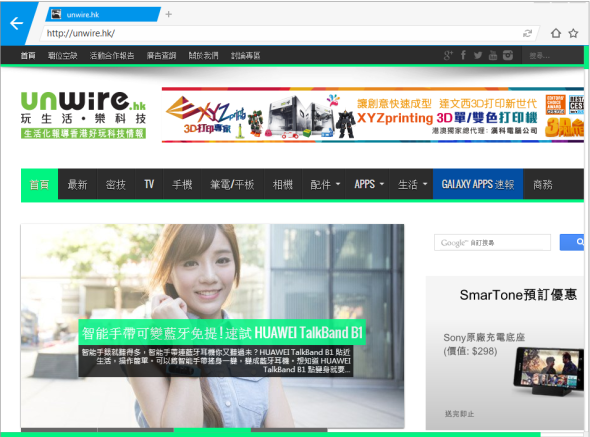
Task: Select 筆電/平板 in main navigation
Action: tap(233, 184)
